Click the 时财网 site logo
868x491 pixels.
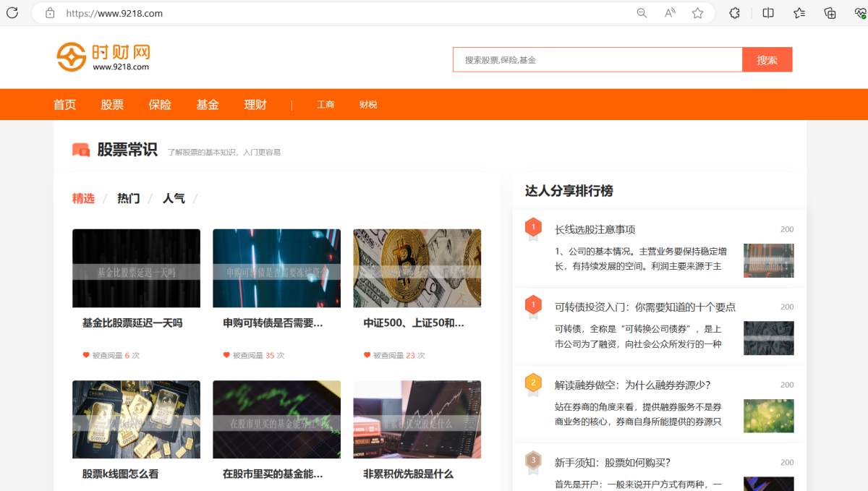pos(101,56)
